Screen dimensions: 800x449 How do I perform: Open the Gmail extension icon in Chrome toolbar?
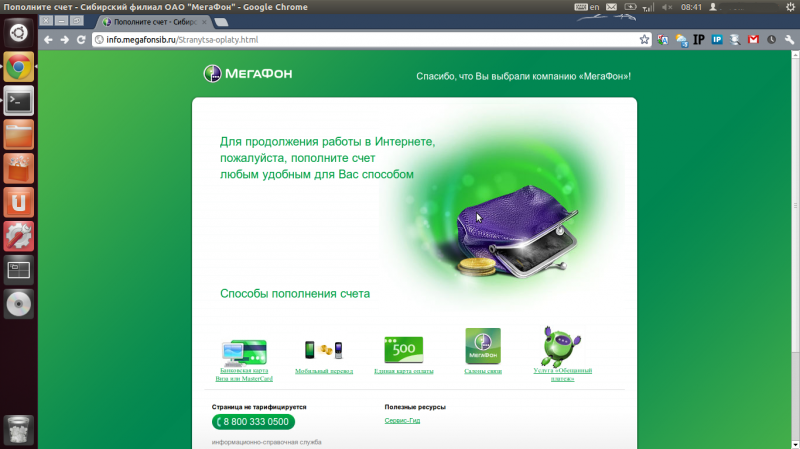coord(752,40)
